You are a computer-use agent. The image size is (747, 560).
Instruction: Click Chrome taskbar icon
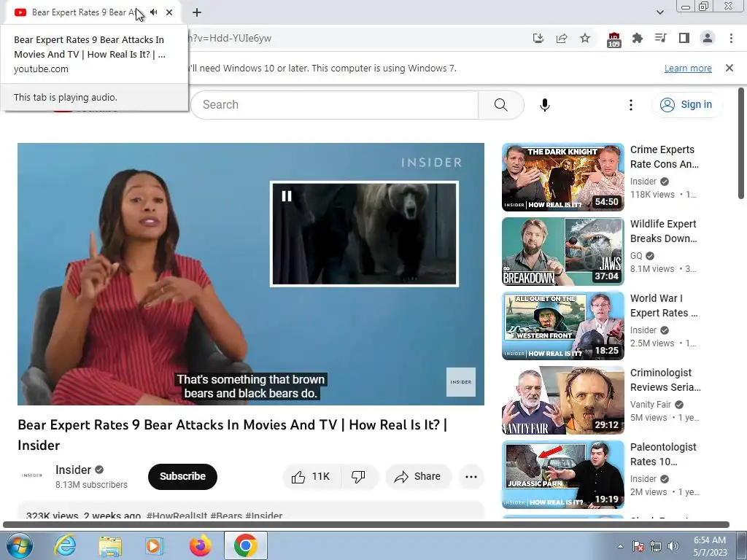pyautogui.click(x=245, y=545)
